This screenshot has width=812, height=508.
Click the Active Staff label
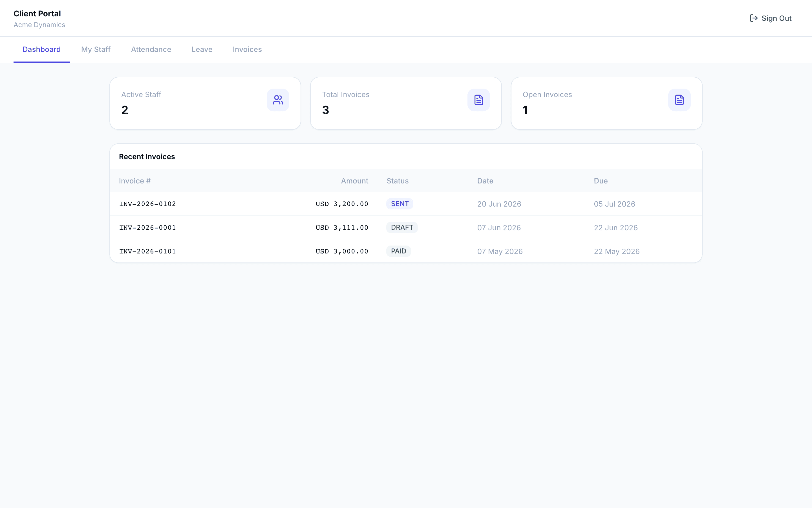pyautogui.click(x=141, y=95)
